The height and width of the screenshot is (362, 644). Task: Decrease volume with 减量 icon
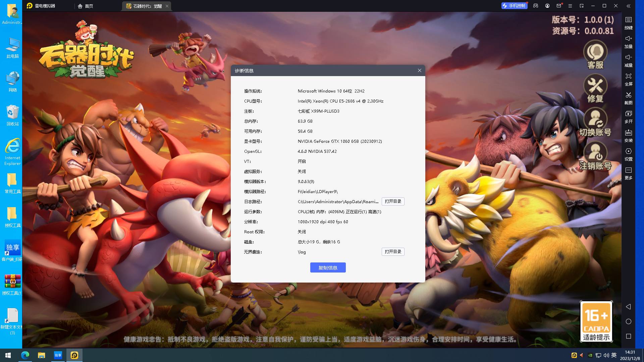click(629, 60)
